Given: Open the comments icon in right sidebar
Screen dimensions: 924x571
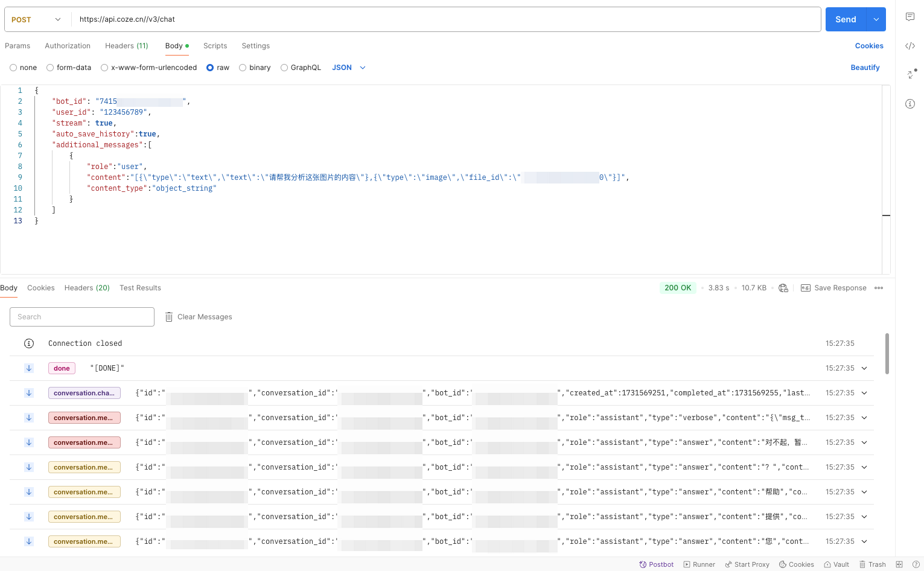Looking at the screenshot, I should pyautogui.click(x=910, y=17).
